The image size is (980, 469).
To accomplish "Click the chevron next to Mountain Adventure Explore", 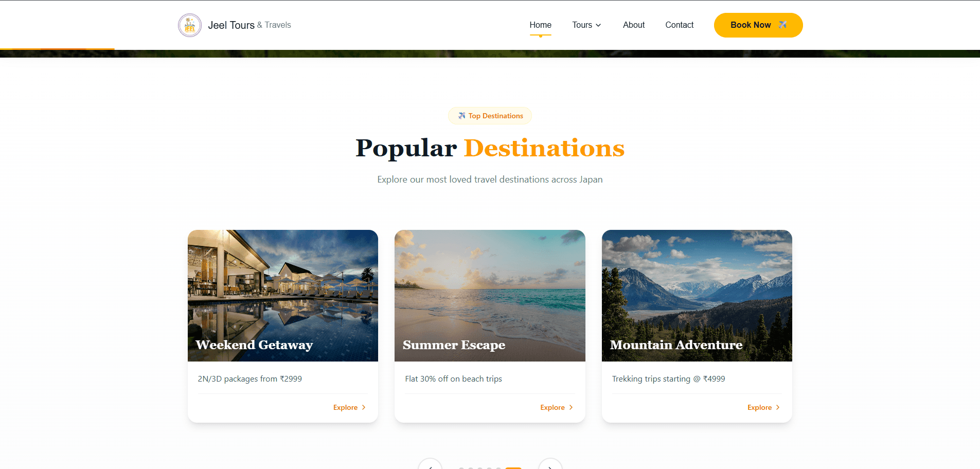I will (x=778, y=407).
